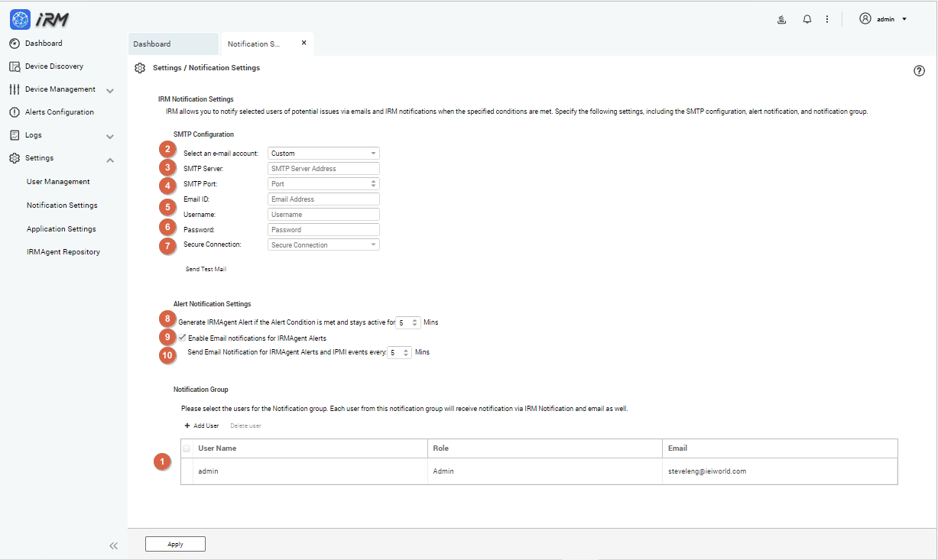The width and height of the screenshot is (938, 560).
Task: Select the Device Discovery sidebar icon
Action: click(15, 66)
